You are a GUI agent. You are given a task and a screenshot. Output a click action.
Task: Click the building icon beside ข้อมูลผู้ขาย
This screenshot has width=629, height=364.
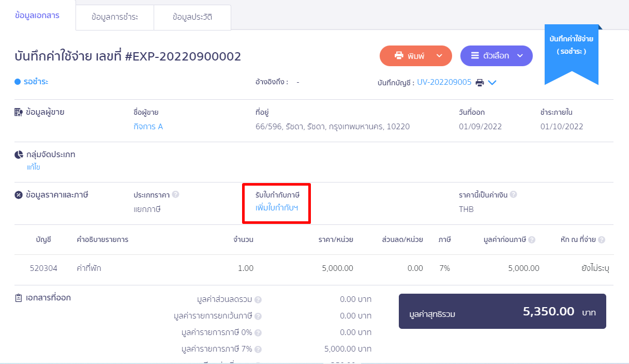point(19,112)
